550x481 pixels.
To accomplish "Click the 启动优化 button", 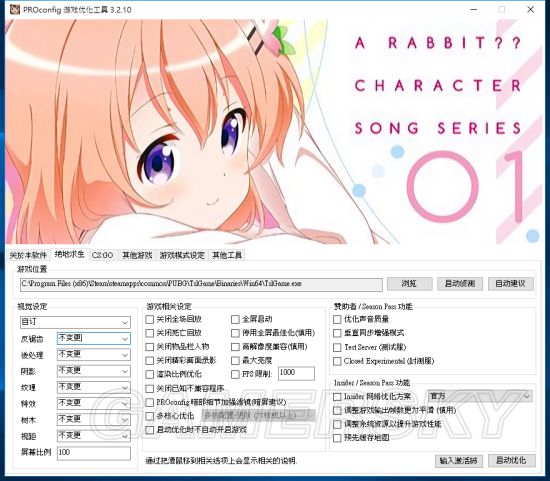I will [x=511, y=460].
